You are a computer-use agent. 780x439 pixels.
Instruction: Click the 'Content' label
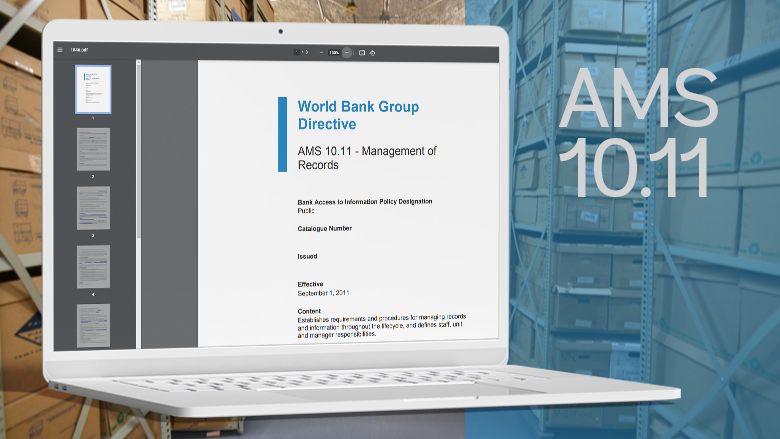pos(309,311)
